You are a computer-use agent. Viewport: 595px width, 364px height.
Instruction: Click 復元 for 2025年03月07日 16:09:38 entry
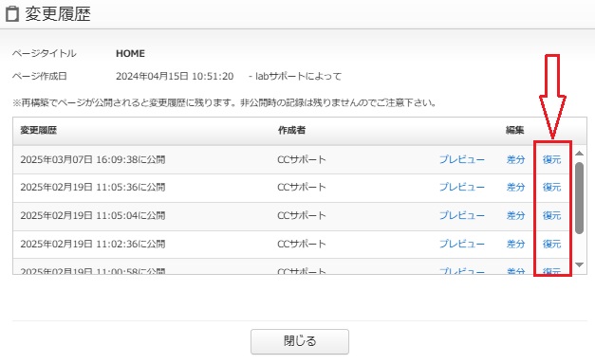[551, 159]
